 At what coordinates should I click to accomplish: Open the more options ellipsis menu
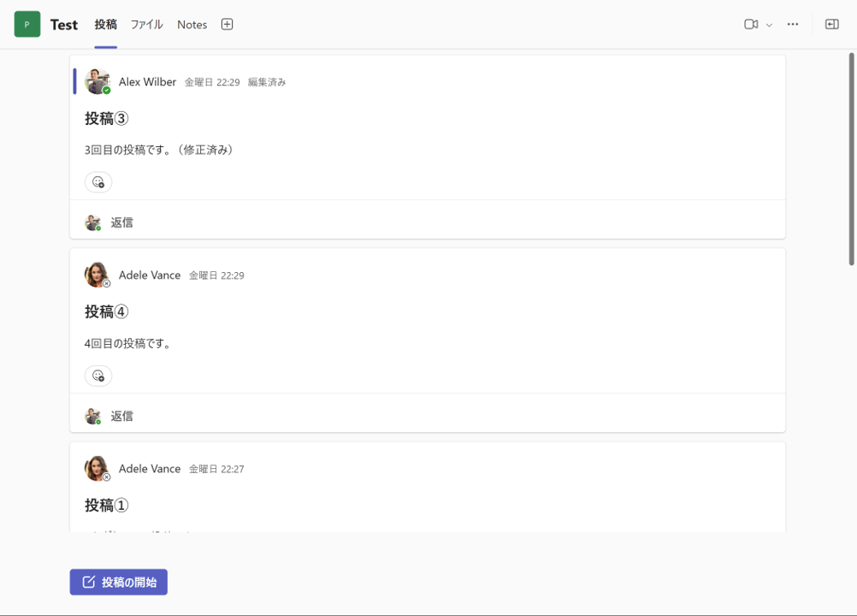(793, 24)
